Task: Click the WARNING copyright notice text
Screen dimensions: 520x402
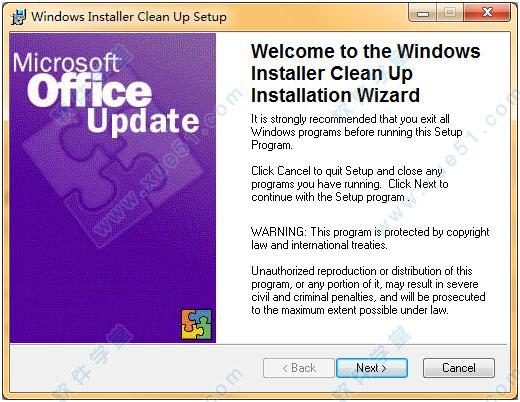Action: click(370, 238)
